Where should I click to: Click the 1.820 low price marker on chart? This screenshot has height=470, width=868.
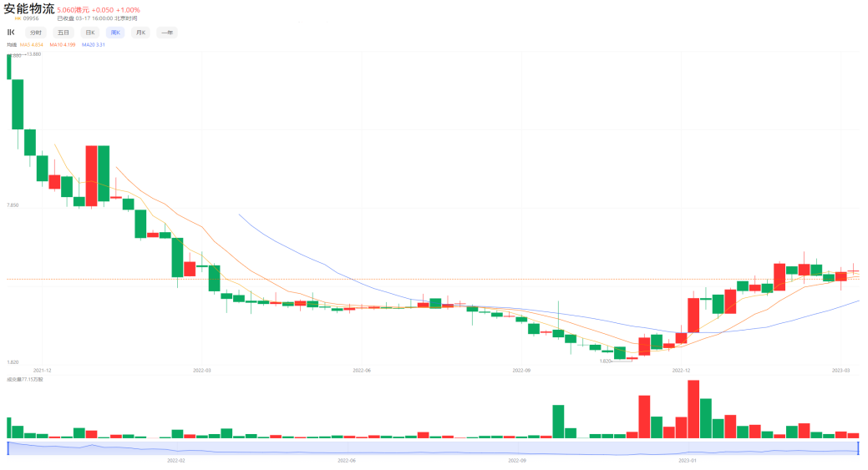coord(605,361)
